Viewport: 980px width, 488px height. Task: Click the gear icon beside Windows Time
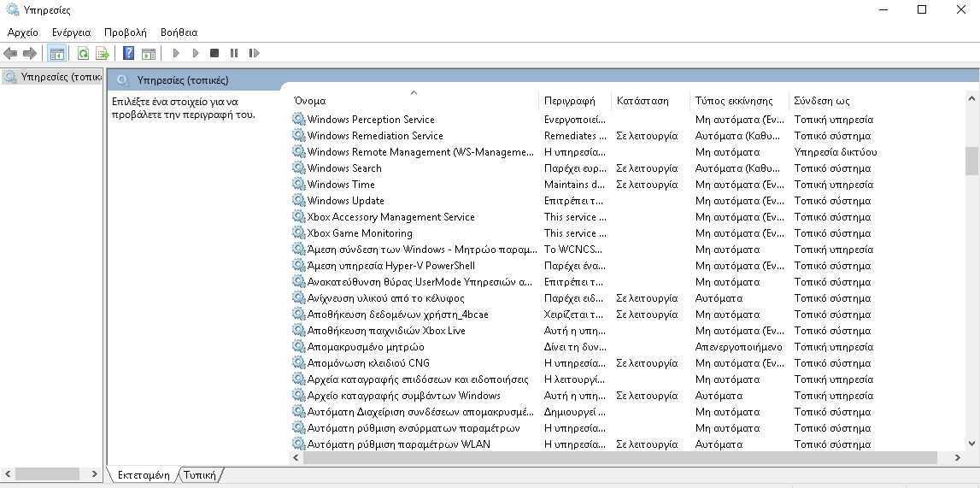299,185
